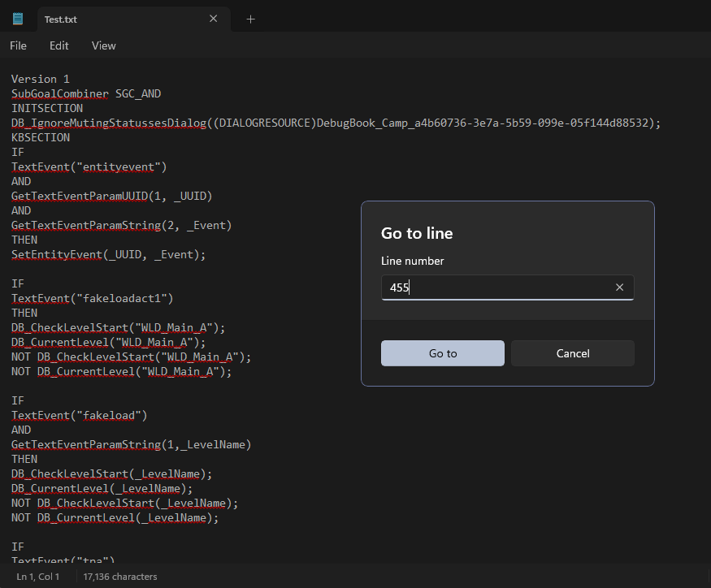Image resolution: width=711 pixels, height=588 pixels.
Task: Click the Go to button
Action: (443, 353)
